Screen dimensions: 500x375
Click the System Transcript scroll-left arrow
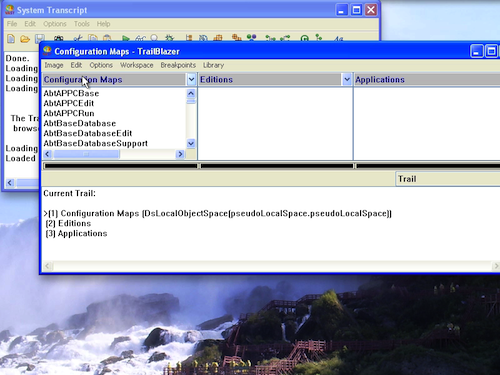pos(10,183)
